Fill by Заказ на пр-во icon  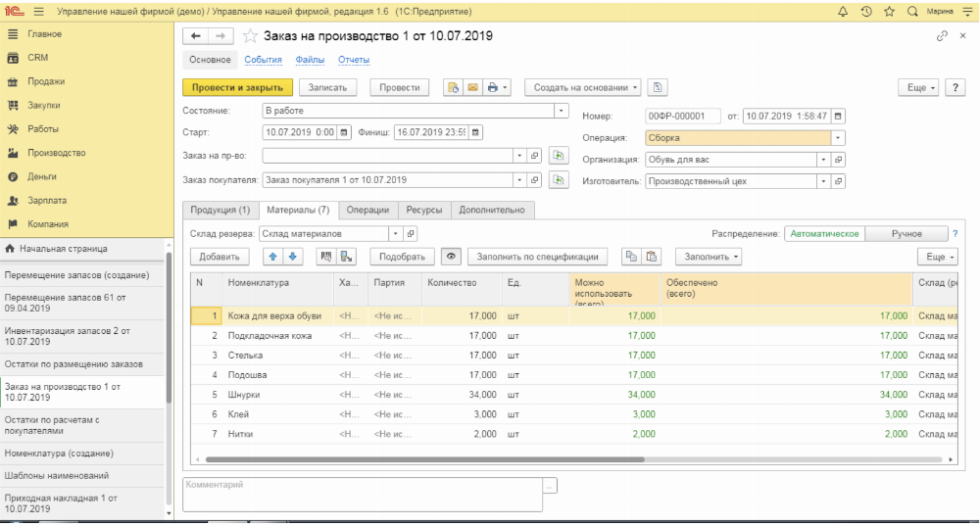point(558,156)
